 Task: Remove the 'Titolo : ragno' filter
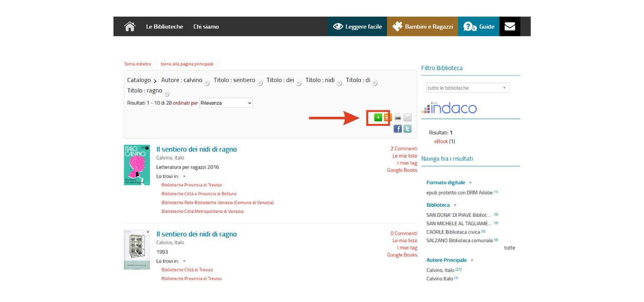(x=167, y=94)
